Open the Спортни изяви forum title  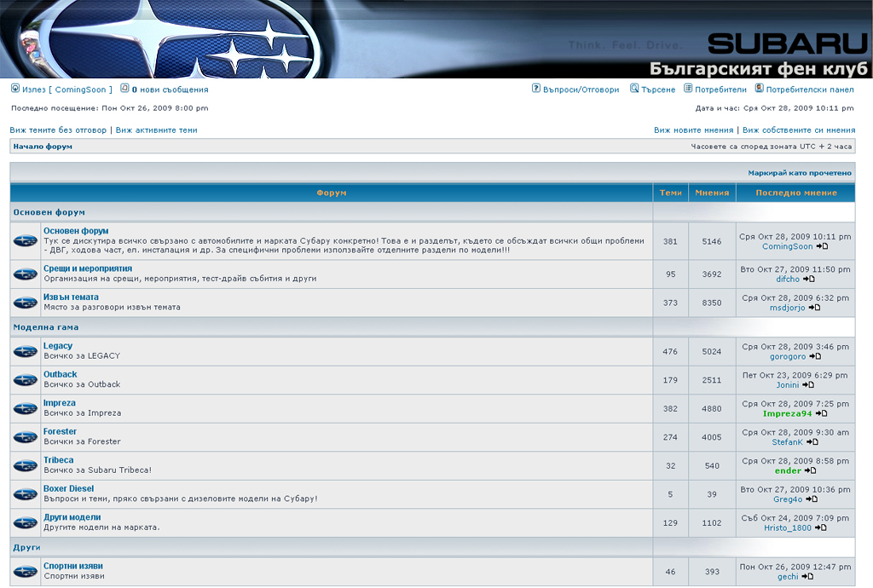[x=73, y=567]
